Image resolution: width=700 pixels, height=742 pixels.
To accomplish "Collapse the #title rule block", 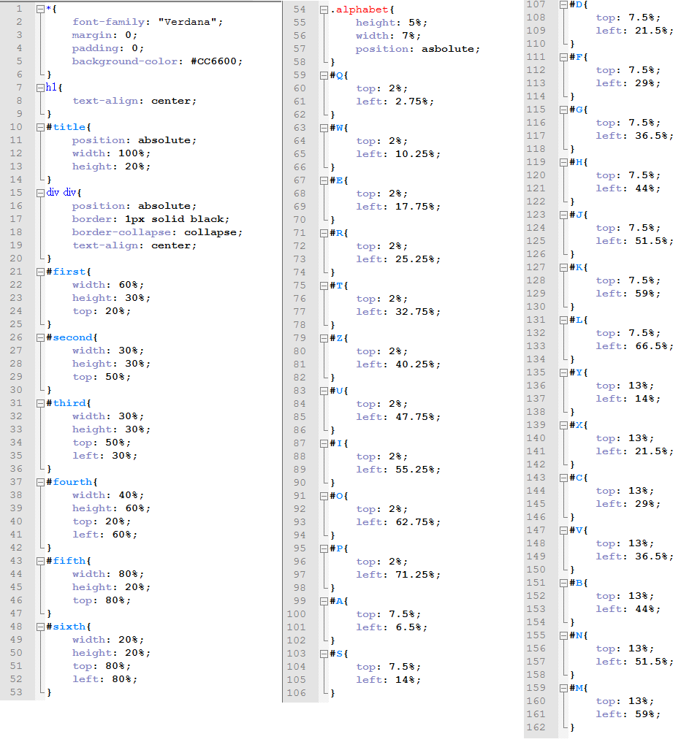I will (x=41, y=127).
